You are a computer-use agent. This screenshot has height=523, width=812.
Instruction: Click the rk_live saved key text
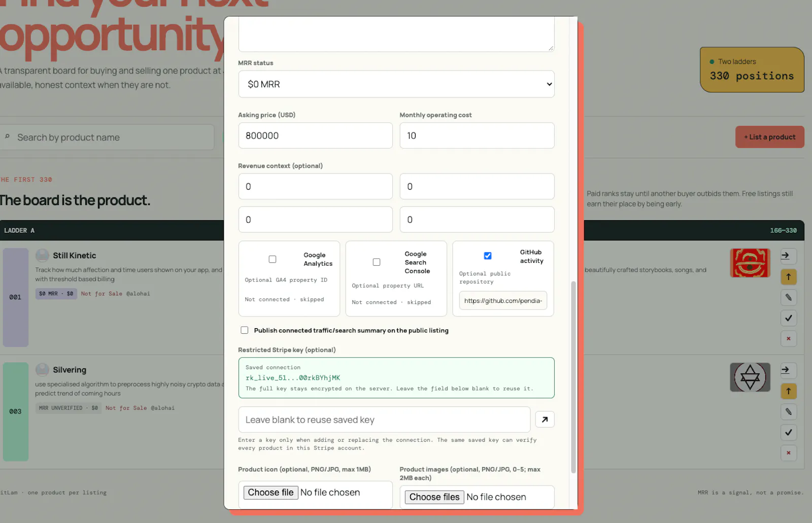pos(293,378)
